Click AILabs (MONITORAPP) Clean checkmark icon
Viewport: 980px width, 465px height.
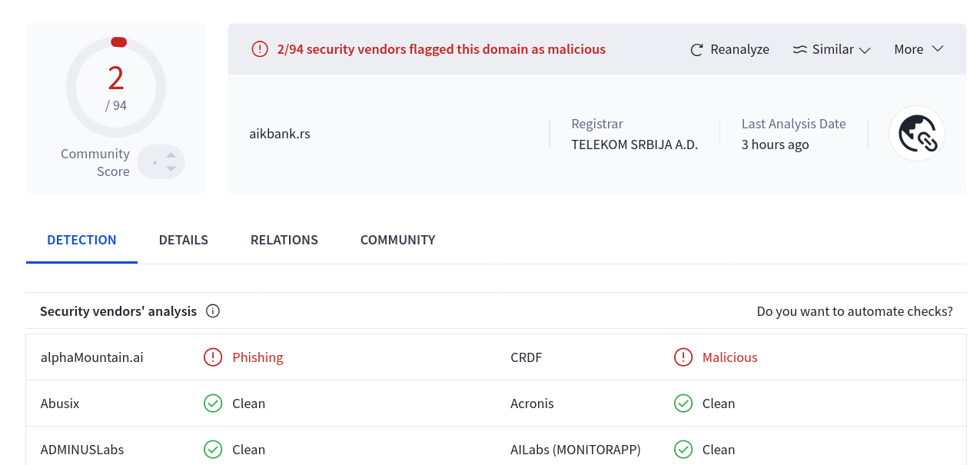[x=683, y=450]
